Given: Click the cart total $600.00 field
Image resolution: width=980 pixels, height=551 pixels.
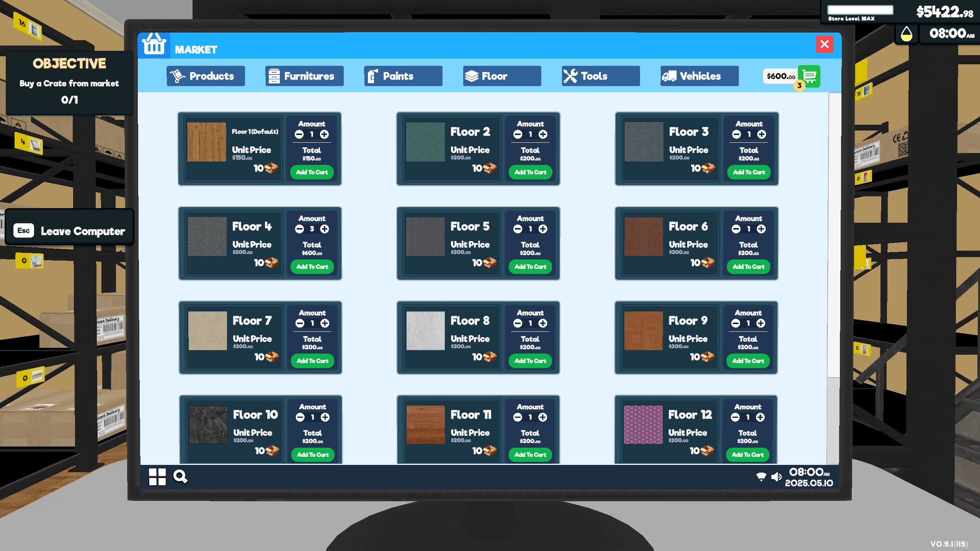Looking at the screenshot, I should pyautogui.click(x=781, y=76).
